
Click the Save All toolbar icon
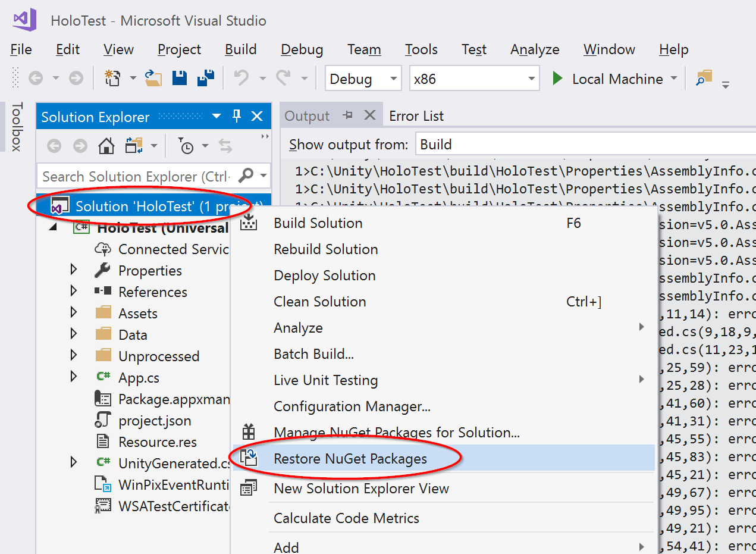(206, 78)
